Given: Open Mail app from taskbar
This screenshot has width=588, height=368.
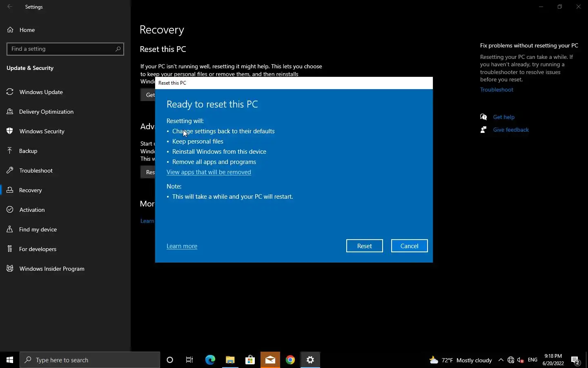Looking at the screenshot, I should coord(270,360).
